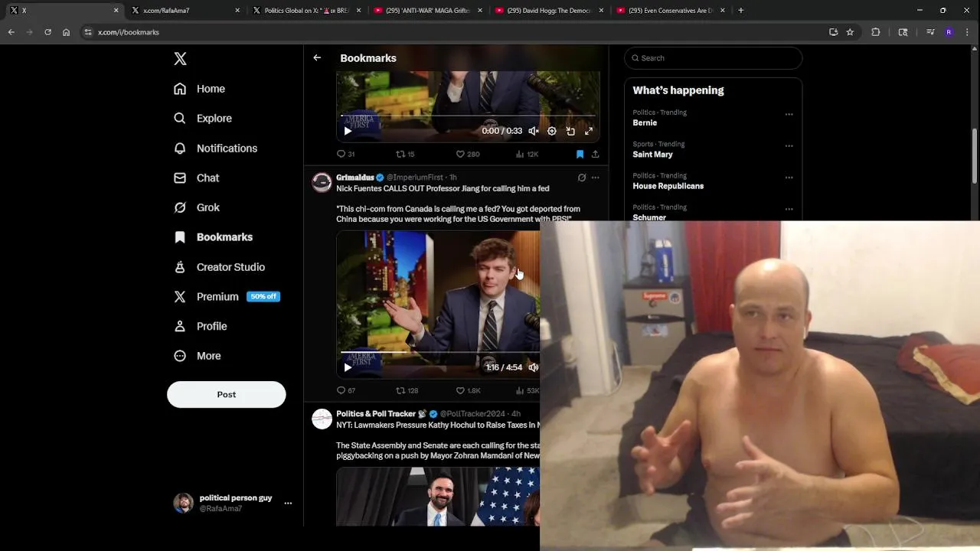Like the top post with 280 likes

[x=467, y=154]
